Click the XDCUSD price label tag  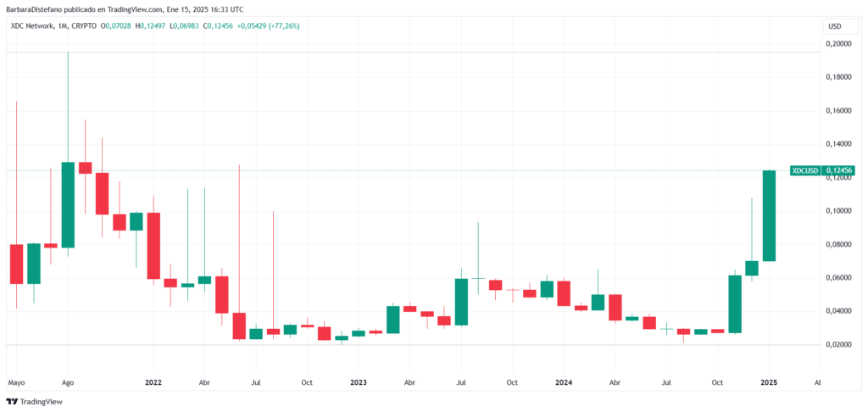coord(805,170)
